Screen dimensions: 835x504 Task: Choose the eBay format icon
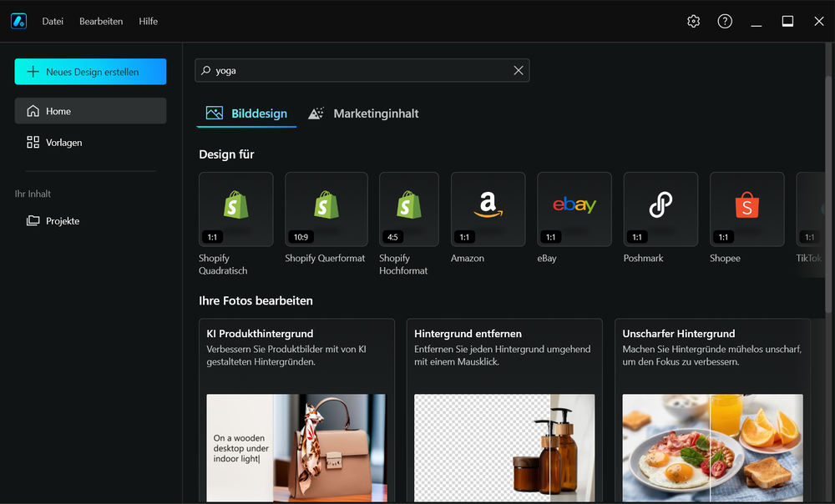[574, 209]
